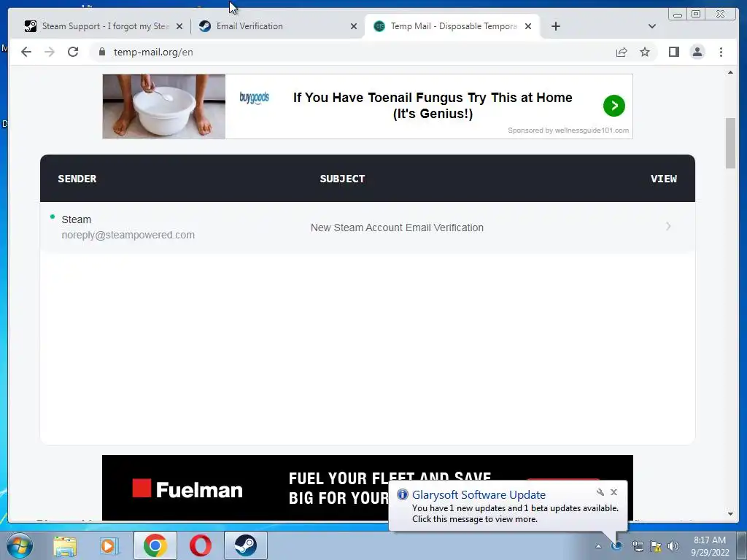Click the padlock site info icon
Viewport: 747px width, 560px height.
(101, 52)
